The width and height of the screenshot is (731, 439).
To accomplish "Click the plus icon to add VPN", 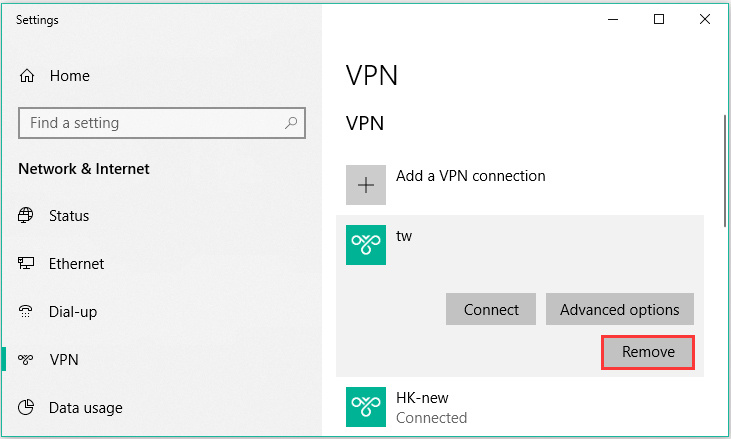I will pos(366,185).
